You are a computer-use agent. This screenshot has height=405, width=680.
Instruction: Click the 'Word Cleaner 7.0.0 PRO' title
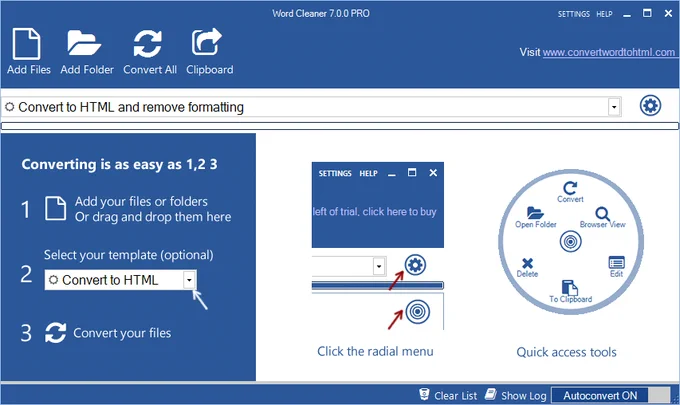click(321, 13)
